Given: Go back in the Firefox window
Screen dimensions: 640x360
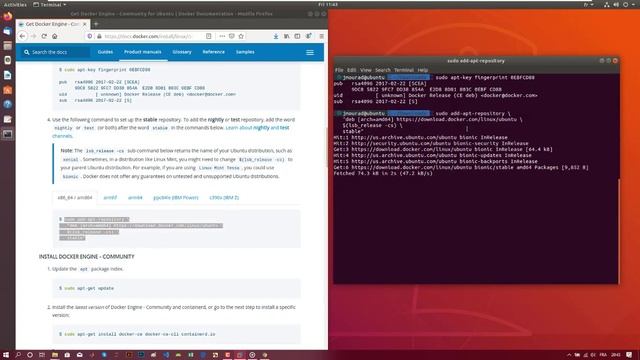Looking at the screenshot, I should 22,36.
